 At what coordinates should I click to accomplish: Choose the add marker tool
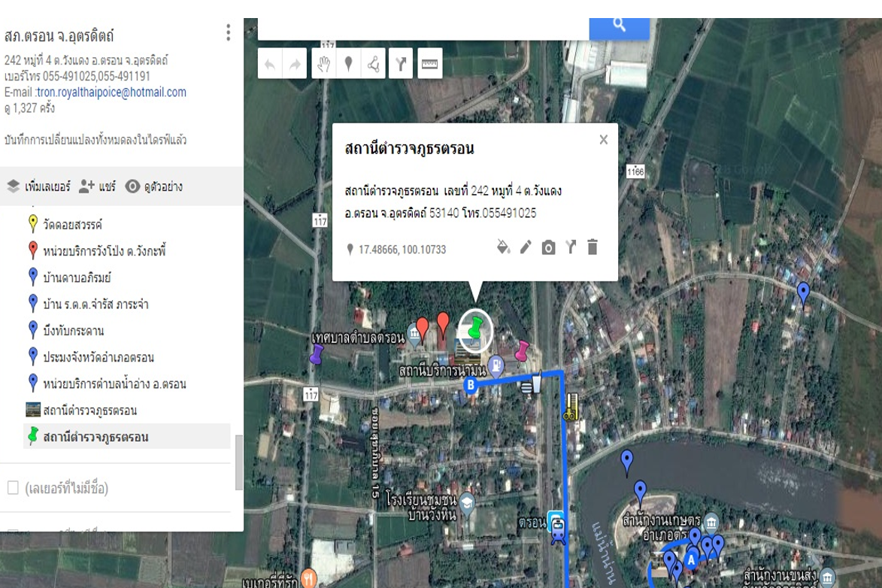click(348, 65)
